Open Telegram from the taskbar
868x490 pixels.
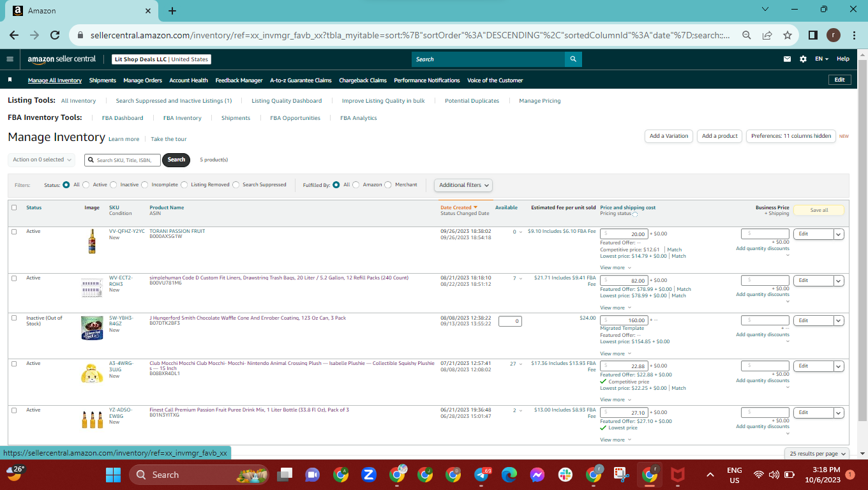[x=482, y=475]
